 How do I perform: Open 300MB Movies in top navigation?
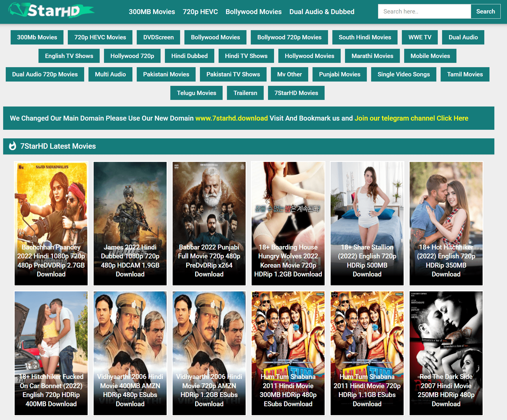click(x=152, y=12)
